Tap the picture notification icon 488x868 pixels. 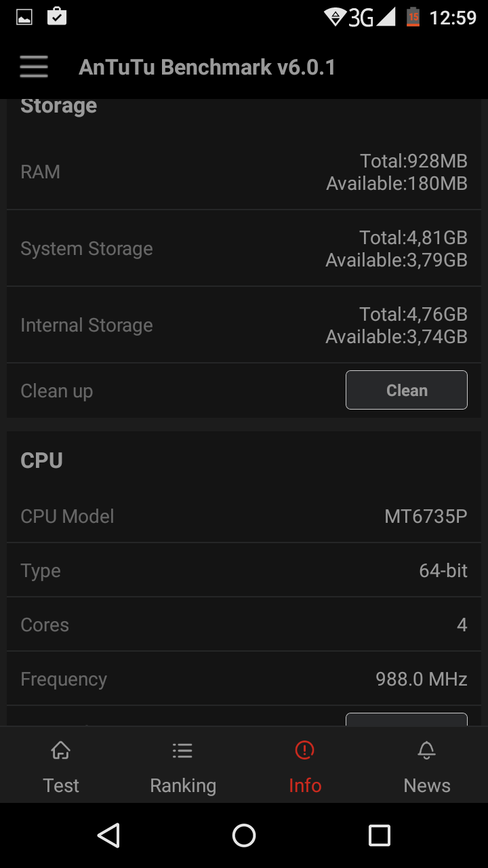(x=24, y=17)
